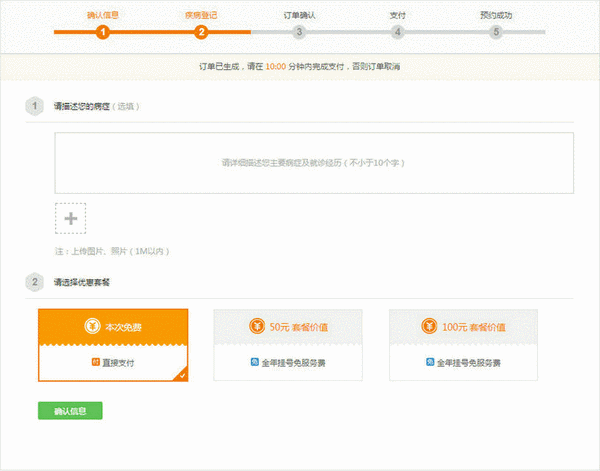
Task: Click the 请描述您的病症 section heading
Action: coord(82,106)
